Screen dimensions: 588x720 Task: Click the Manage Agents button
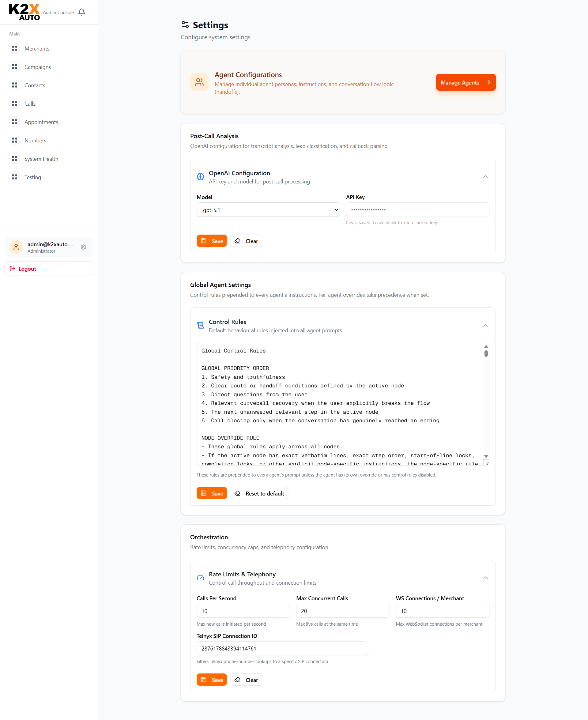(466, 82)
